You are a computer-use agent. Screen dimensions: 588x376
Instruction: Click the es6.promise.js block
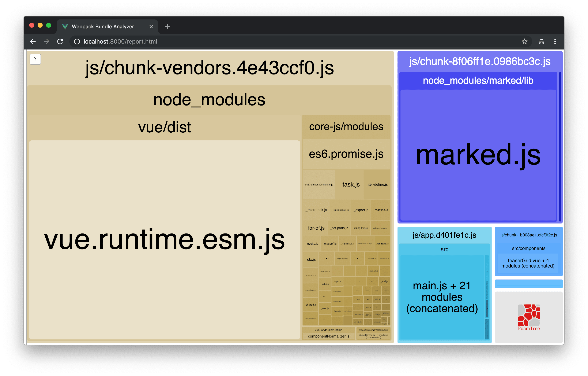pyautogui.click(x=346, y=154)
